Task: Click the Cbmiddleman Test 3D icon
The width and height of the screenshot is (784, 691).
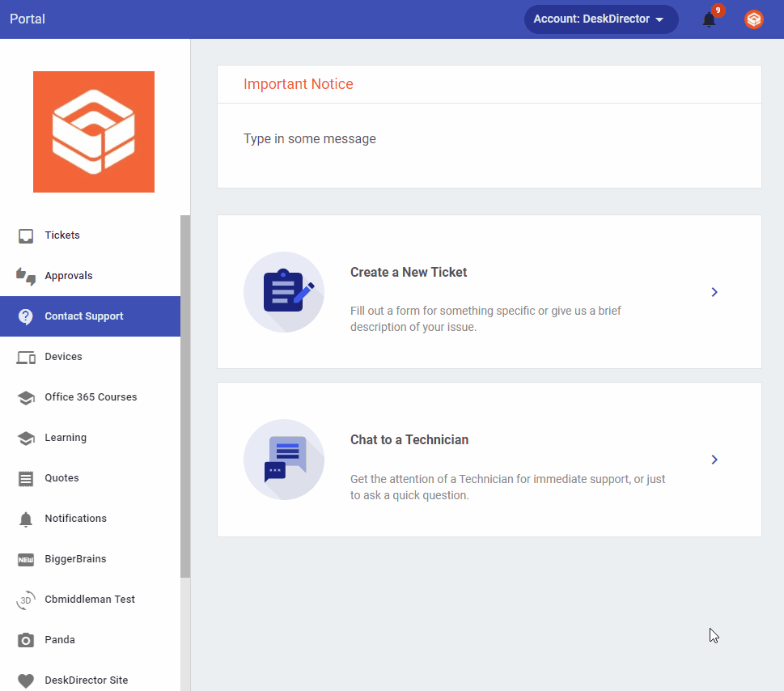Action: pos(26,600)
